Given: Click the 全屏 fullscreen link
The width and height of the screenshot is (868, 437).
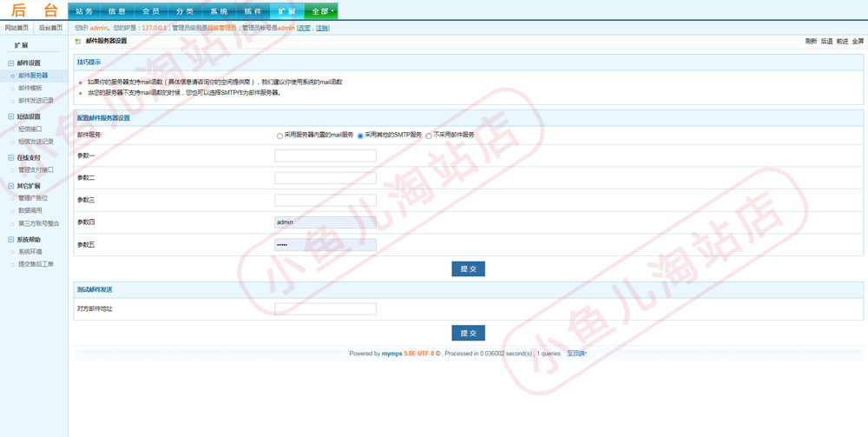Looking at the screenshot, I should coord(858,41).
